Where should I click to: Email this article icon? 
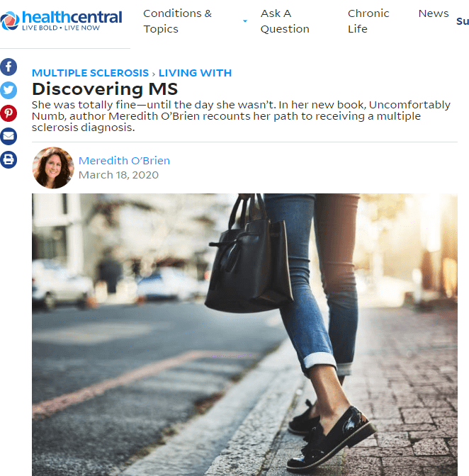coord(9,136)
